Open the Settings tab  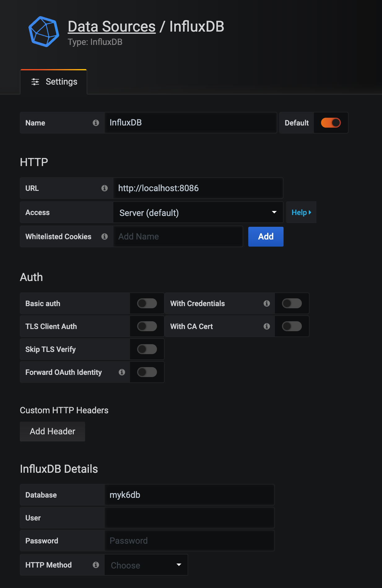click(54, 82)
